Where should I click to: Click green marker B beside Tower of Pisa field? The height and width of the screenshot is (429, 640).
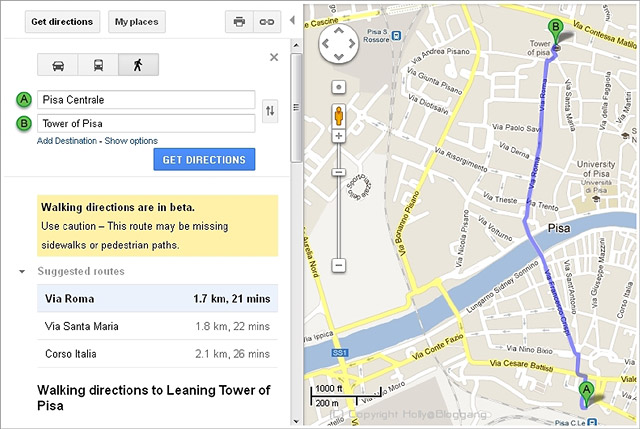point(24,123)
